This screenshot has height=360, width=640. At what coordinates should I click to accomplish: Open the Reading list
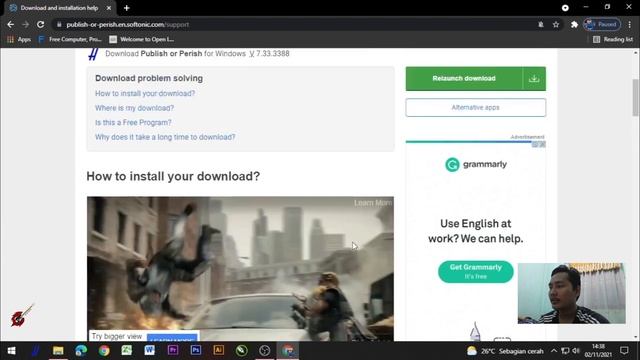point(613,39)
